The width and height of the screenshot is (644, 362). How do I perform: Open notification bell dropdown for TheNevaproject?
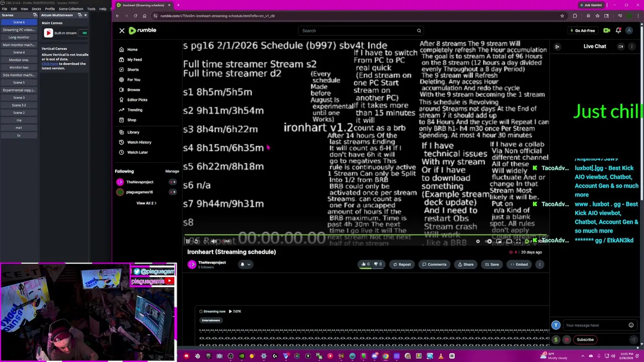click(245, 264)
